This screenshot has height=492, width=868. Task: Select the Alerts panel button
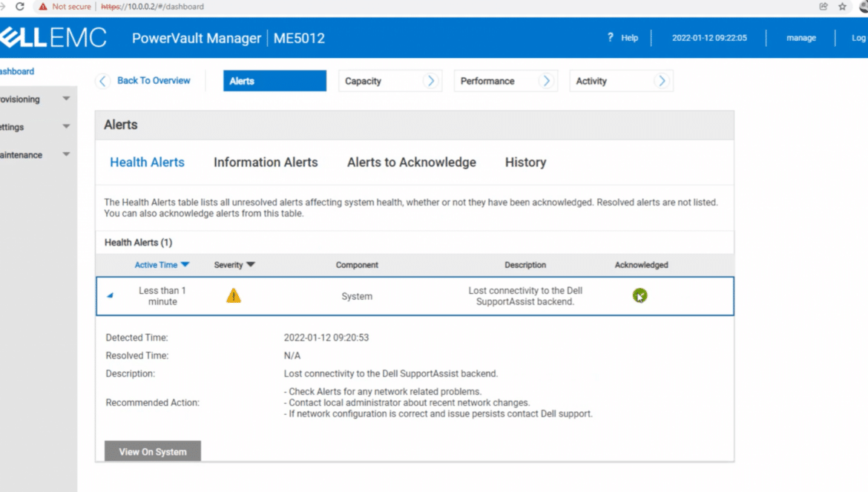tap(274, 81)
